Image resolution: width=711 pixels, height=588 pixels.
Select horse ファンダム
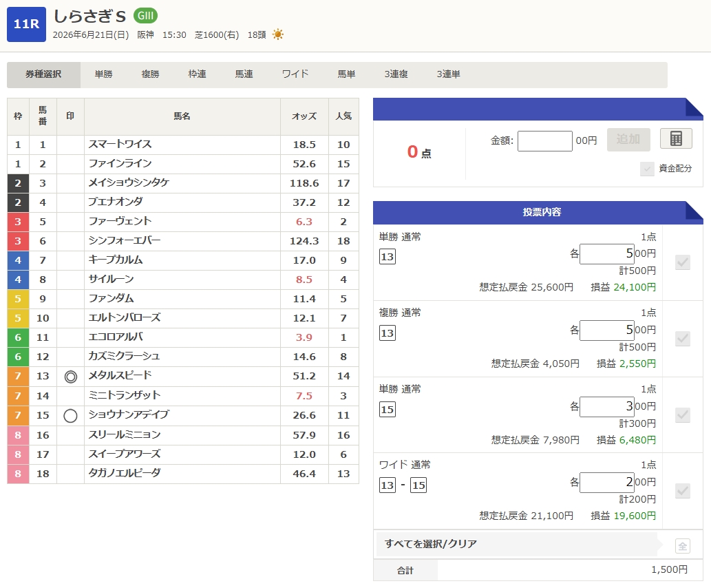[111, 299]
